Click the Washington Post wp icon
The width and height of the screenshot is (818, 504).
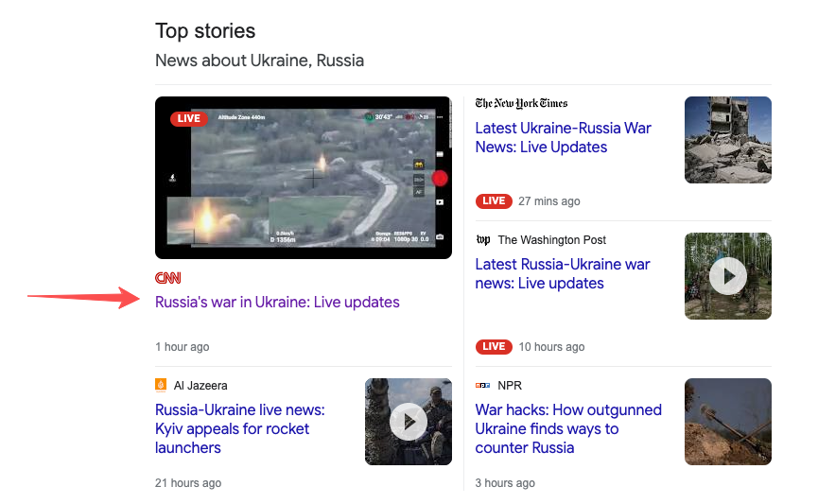(x=483, y=240)
